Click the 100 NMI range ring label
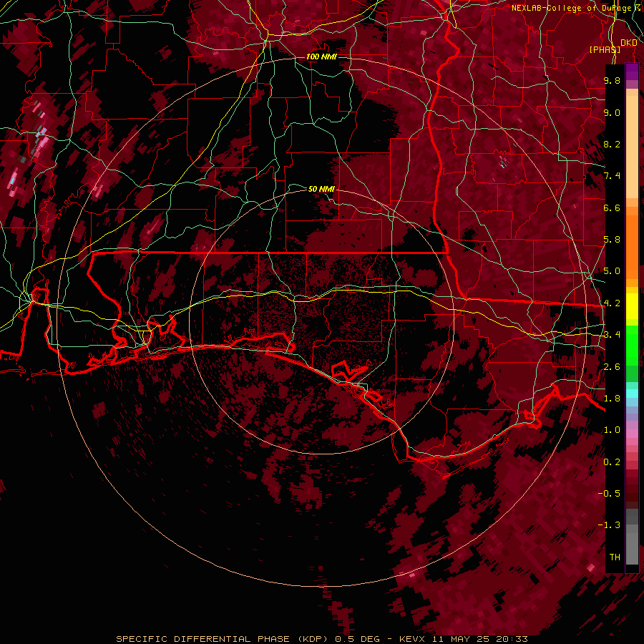 click(x=321, y=57)
